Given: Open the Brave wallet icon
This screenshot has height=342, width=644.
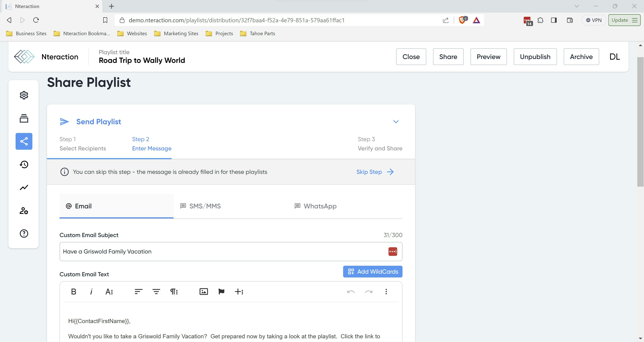Looking at the screenshot, I should [570, 20].
